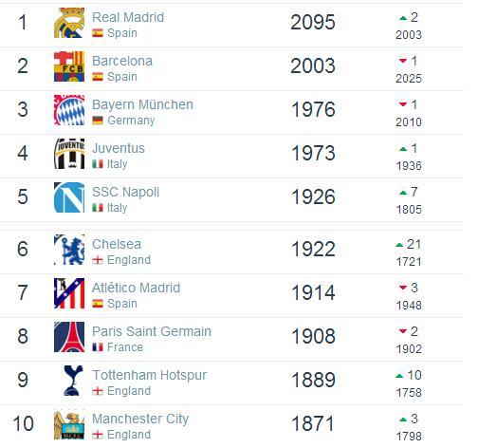Click the Tottenham Hotspur cockerel logo
Screen dimensions: 478x448
click(73, 381)
